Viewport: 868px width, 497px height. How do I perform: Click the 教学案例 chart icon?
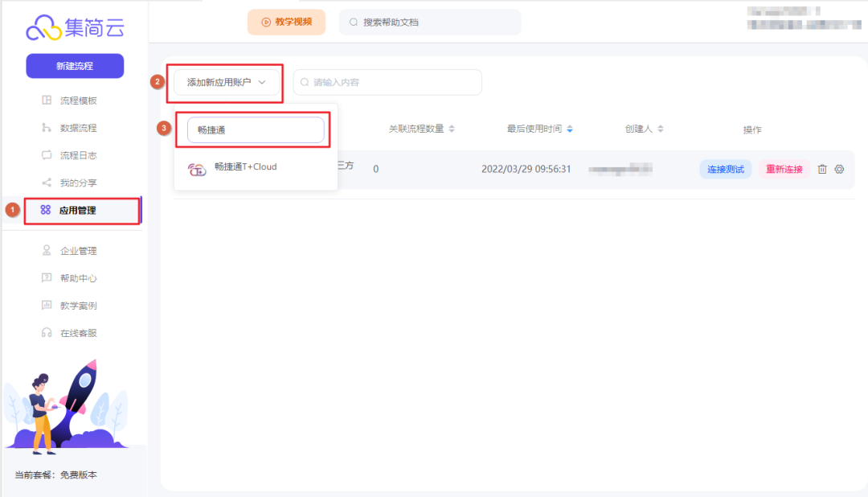tap(47, 306)
